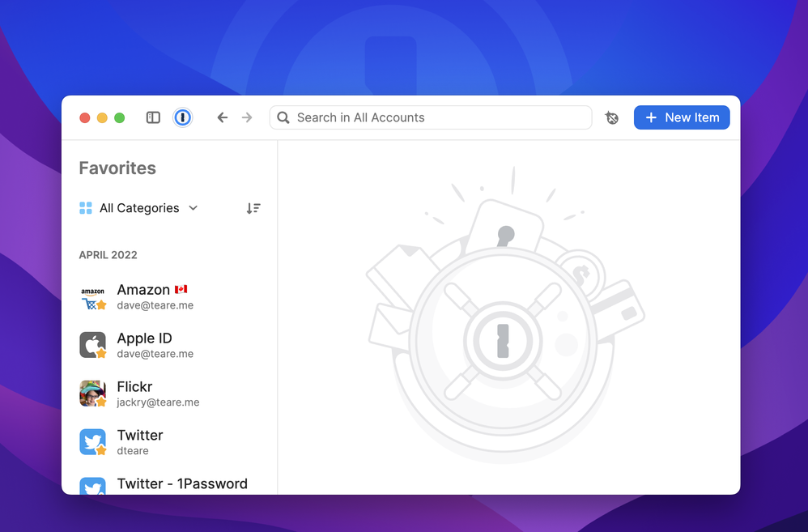Select the Apple ID item text

coord(144,338)
